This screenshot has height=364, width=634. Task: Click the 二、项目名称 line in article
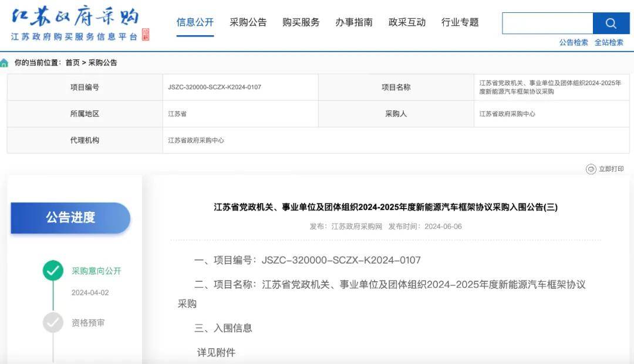click(382, 294)
